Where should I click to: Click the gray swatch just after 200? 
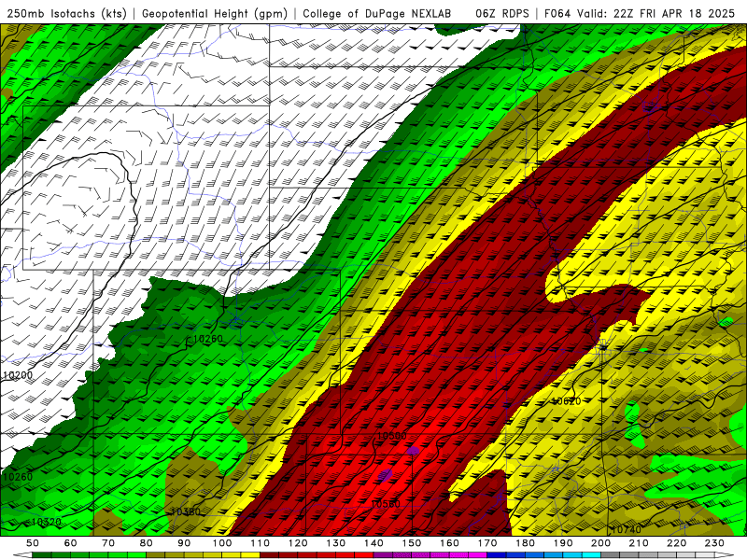(611, 555)
